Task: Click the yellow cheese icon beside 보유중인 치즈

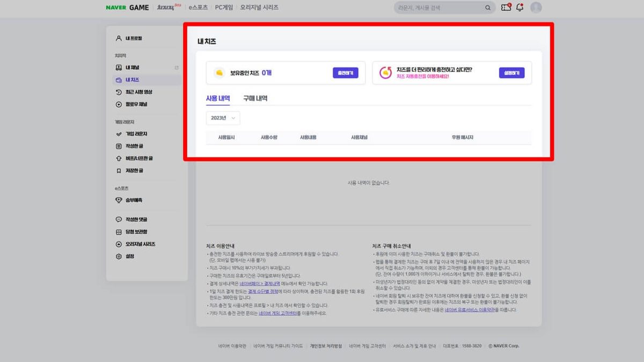Action: (219, 73)
